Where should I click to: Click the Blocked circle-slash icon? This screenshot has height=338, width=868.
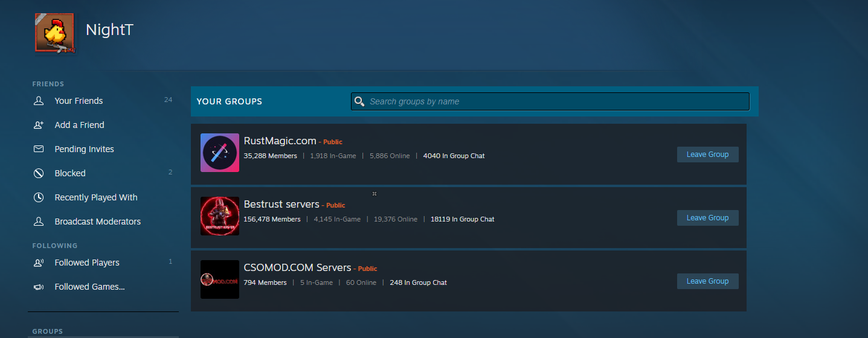[x=39, y=173]
